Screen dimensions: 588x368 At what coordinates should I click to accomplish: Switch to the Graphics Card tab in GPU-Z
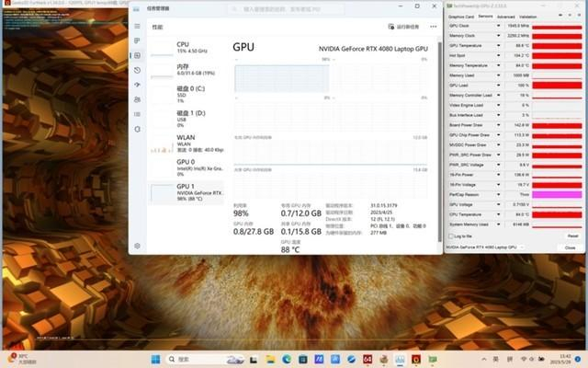click(x=460, y=17)
